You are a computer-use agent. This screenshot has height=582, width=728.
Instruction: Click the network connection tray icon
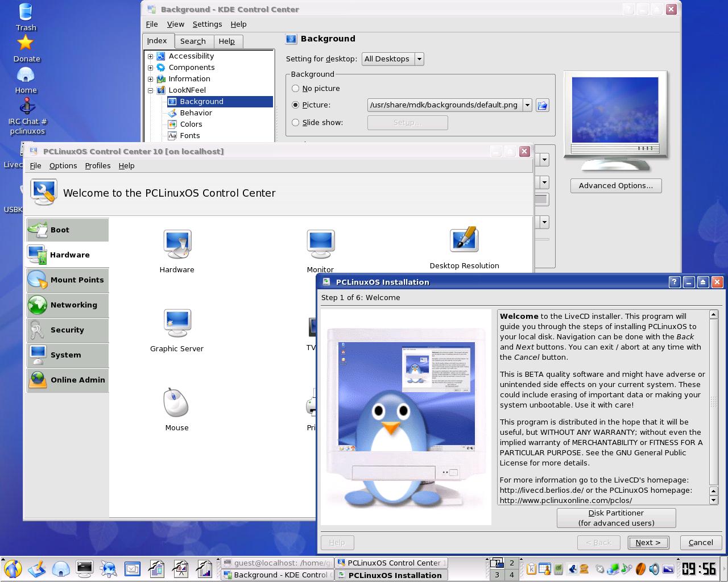point(613,568)
